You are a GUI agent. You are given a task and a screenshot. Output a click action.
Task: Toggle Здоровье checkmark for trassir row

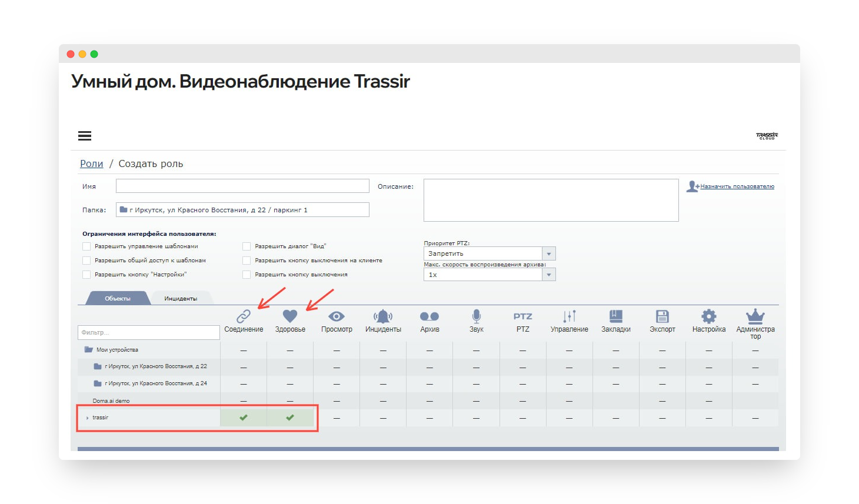(290, 418)
